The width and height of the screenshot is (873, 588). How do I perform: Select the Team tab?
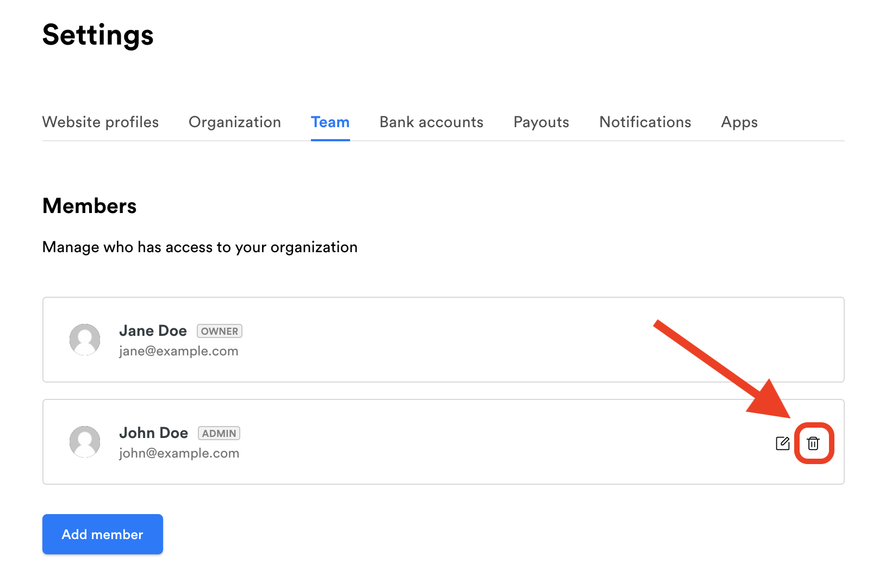click(331, 122)
